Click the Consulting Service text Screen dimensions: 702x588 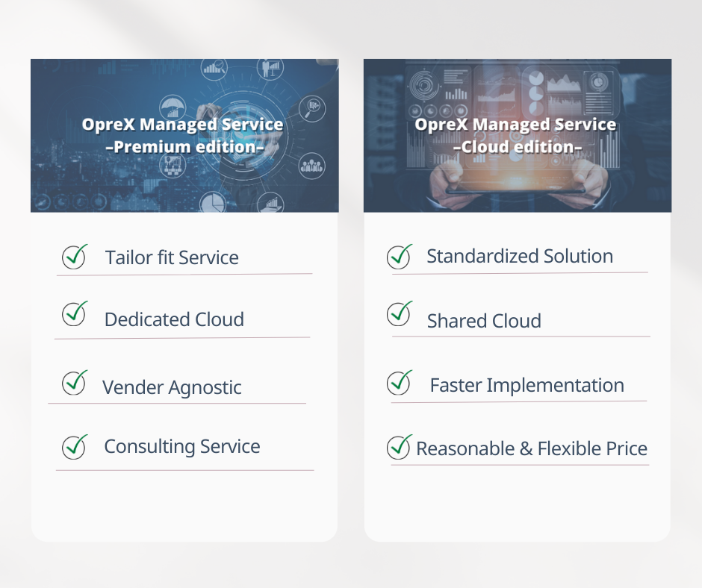click(181, 446)
